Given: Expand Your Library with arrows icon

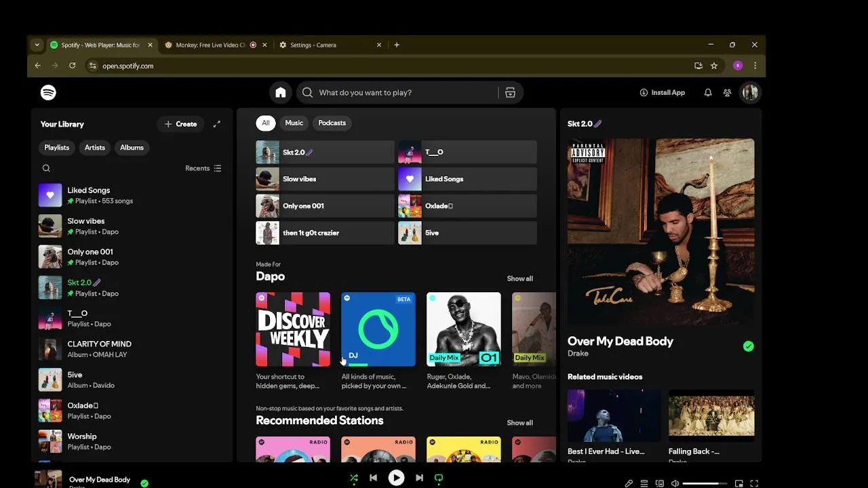Looking at the screenshot, I should 217,124.
